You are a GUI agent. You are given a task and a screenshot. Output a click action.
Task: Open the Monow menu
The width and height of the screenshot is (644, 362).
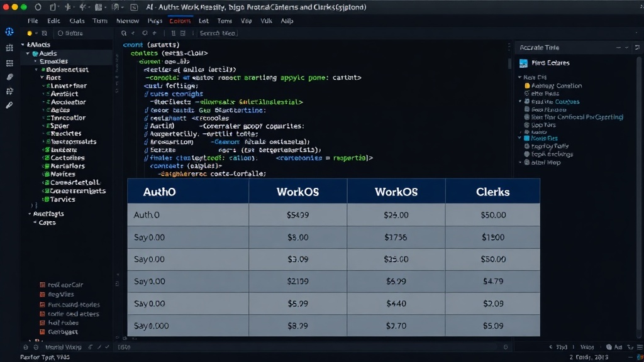(x=127, y=21)
